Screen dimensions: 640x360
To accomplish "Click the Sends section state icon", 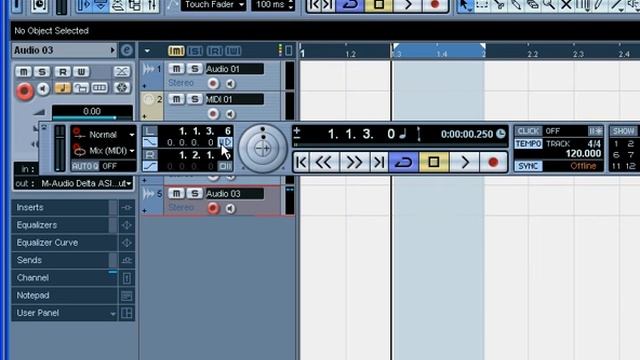I will pos(127,260).
